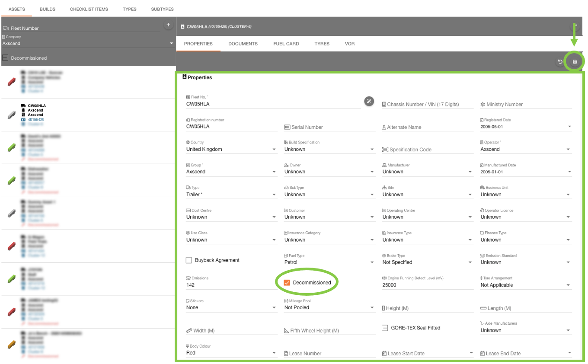
Task: Toggle the GORE-TEX Seal Fitted checkbox
Action: 385,328
